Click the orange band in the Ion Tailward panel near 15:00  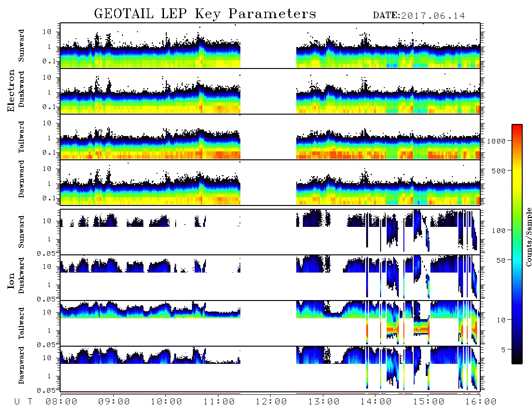(x=422, y=328)
